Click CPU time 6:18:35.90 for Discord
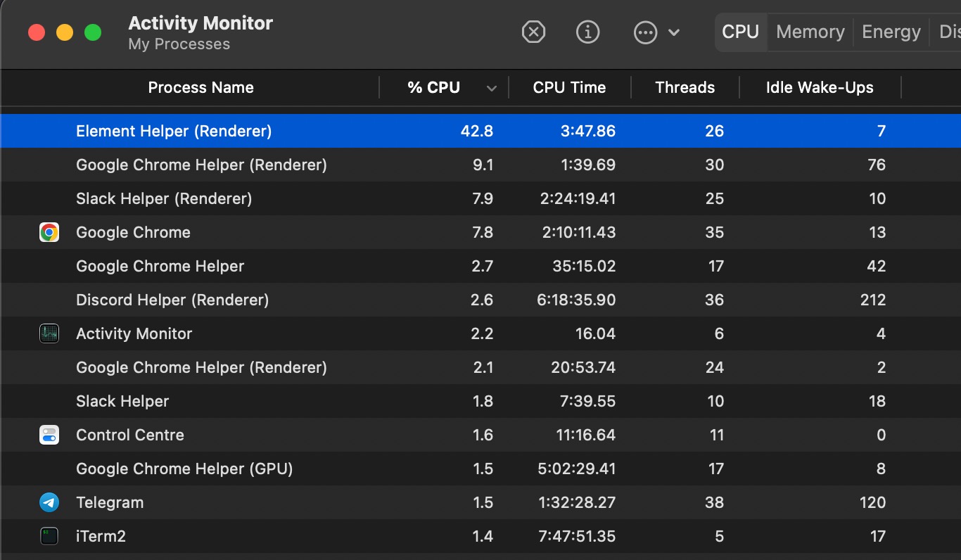The image size is (961, 560). point(578,300)
